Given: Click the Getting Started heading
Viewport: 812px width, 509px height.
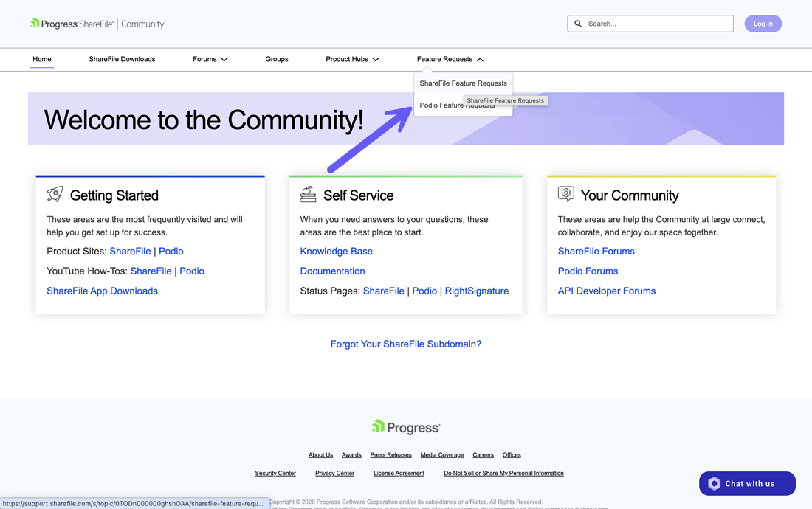Looking at the screenshot, I should pyautogui.click(x=114, y=195).
